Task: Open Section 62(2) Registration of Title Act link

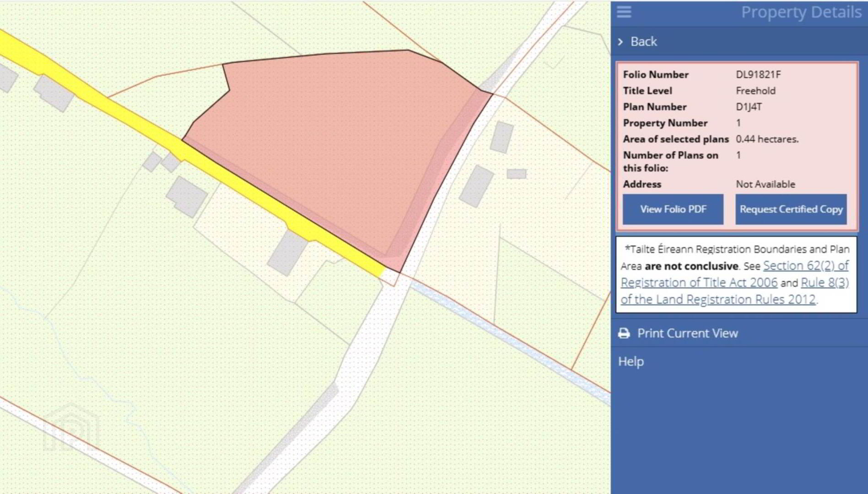Action: 735,274
